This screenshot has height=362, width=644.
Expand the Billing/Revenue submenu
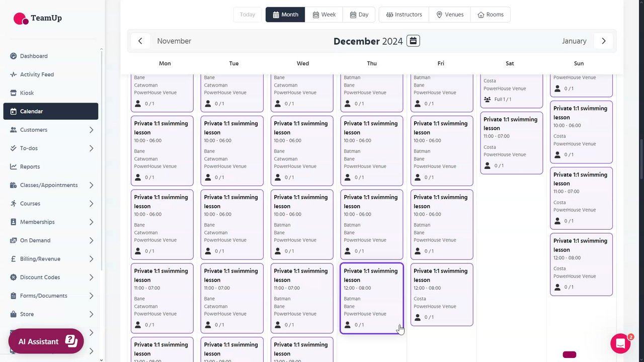click(x=91, y=259)
